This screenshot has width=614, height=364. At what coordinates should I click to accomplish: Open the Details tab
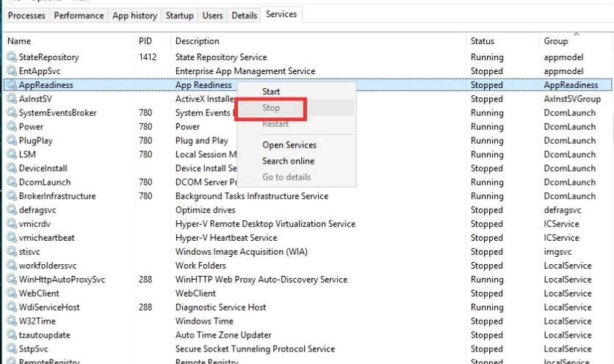pyautogui.click(x=245, y=15)
